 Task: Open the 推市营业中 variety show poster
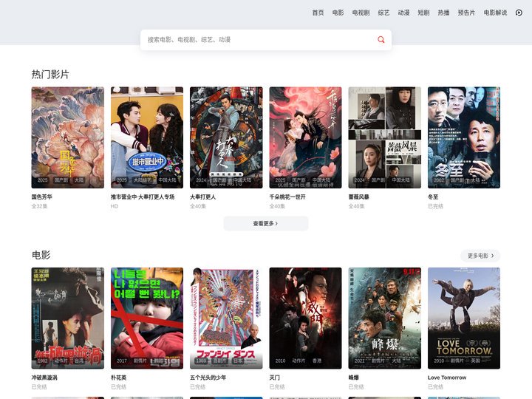[x=147, y=137]
